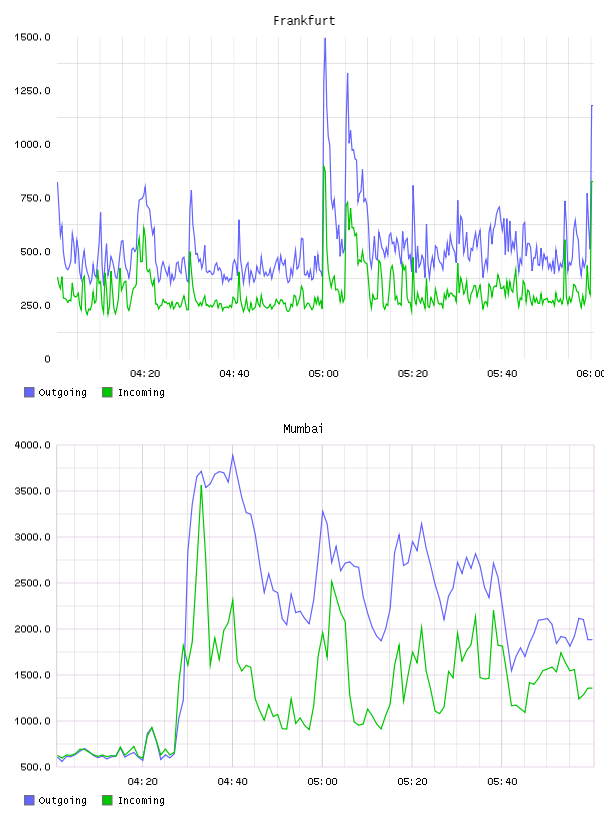608x816 pixels.
Task: Click the 500.0 y-axis label on Frankfurt chart
Action: (x=35, y=251)
